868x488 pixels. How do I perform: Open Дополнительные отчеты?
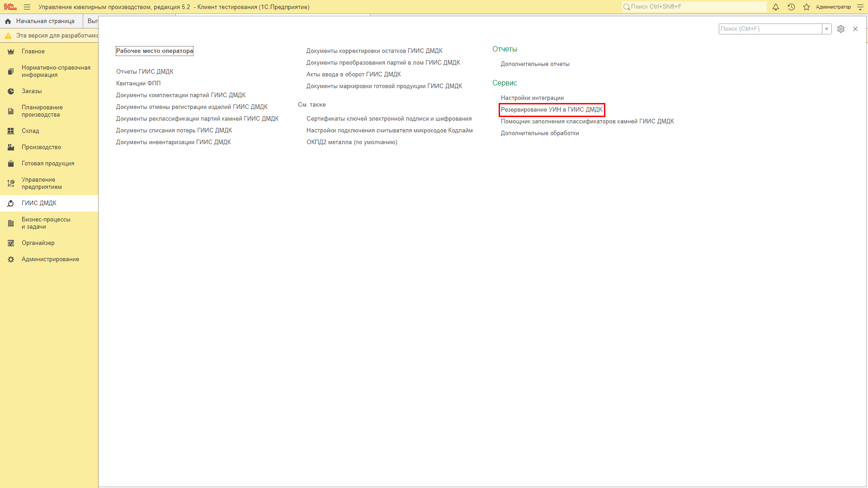pos(535,64)
